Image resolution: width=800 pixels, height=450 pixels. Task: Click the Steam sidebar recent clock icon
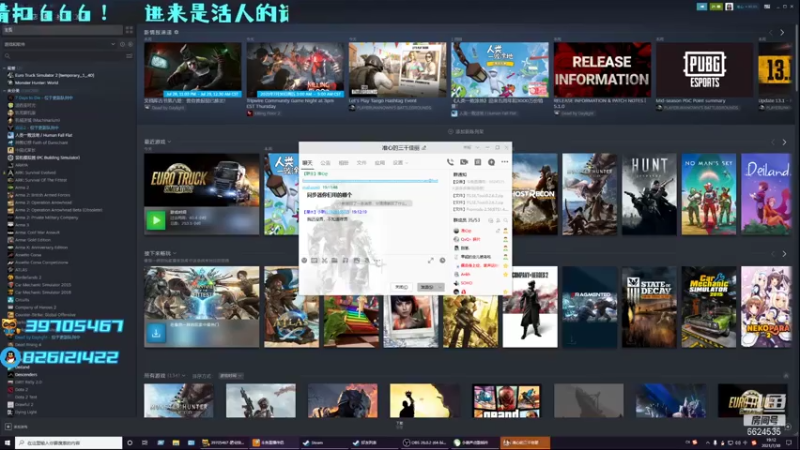click(122, 44)
